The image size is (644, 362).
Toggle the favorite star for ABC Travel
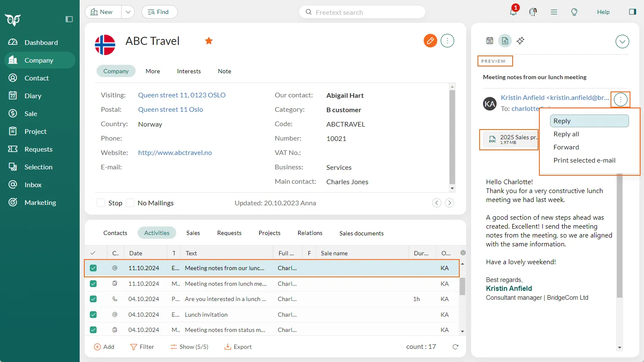tap(208, 41)
